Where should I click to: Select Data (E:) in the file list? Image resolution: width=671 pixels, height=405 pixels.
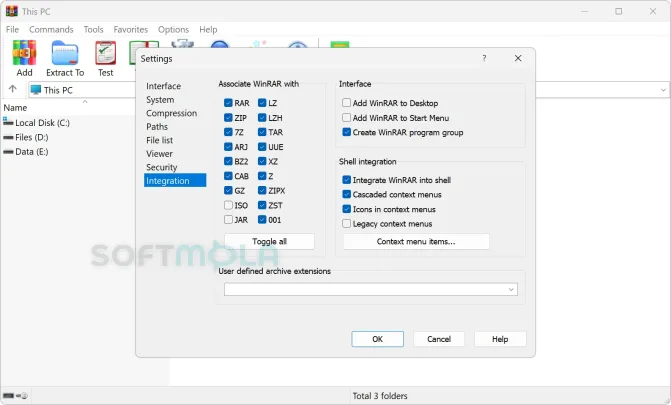pos(32,152)
